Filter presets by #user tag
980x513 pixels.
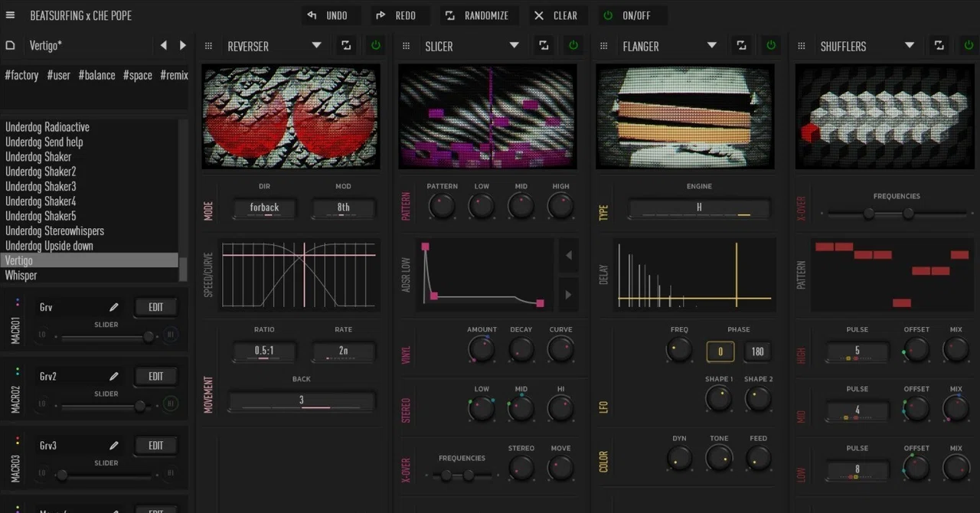pyautogui.click(x=58, y=75)
